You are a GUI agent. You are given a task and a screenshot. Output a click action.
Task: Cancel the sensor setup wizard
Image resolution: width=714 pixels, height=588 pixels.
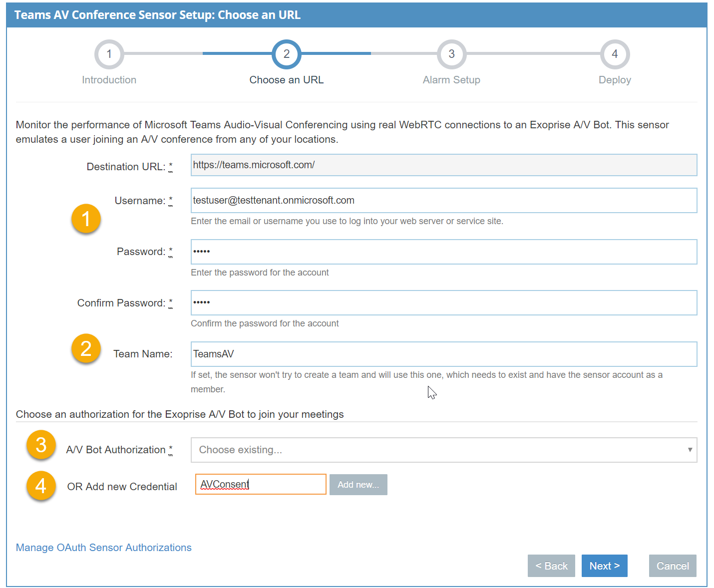click(672, 566)
